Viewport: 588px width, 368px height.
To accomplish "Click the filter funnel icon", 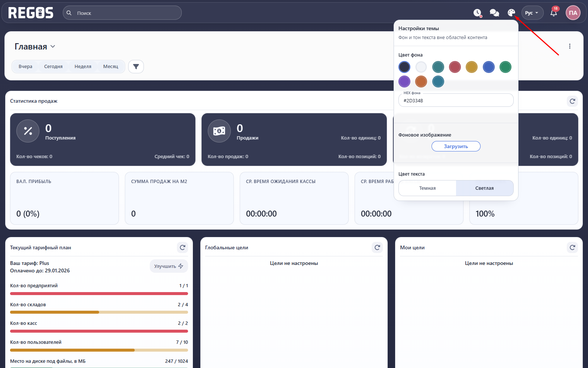I will (136, 67).
